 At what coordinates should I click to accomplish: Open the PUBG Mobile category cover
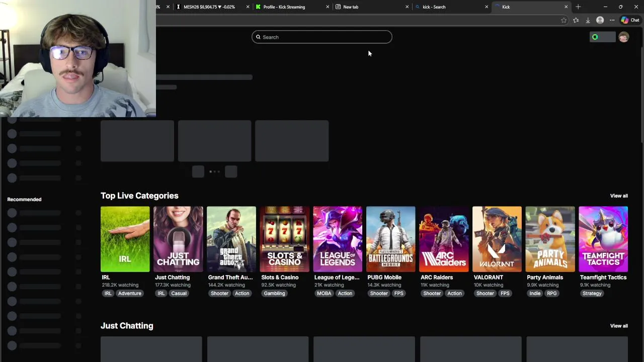coord(391,239)
